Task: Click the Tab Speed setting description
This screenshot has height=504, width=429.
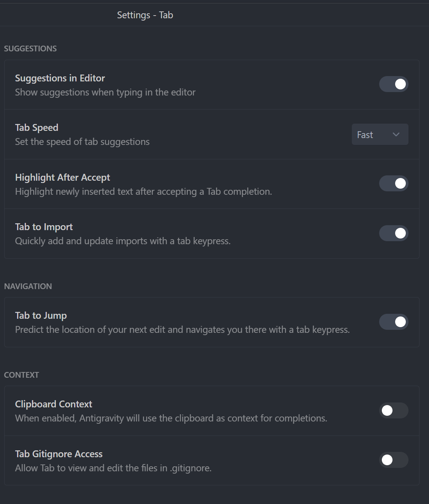Action: pos(82,142)
